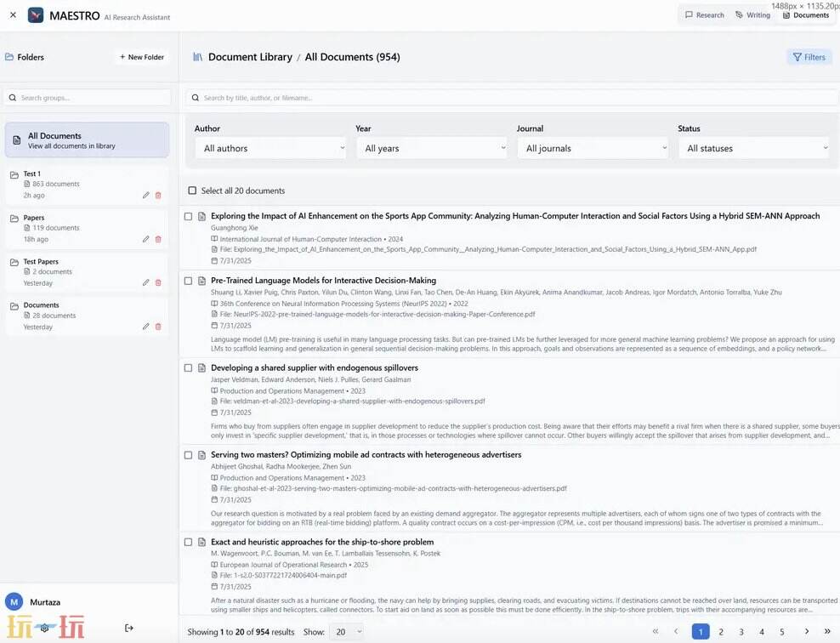Click the New Folder button
The image size is (840, 643).
[x=142, y=57]
